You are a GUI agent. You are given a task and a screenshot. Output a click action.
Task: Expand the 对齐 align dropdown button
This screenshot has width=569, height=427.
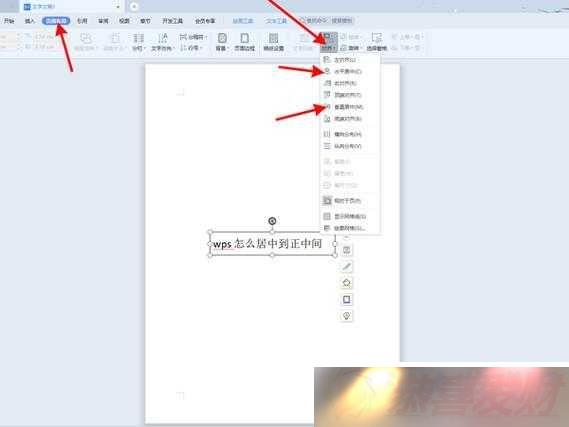[x=329, y=42]
